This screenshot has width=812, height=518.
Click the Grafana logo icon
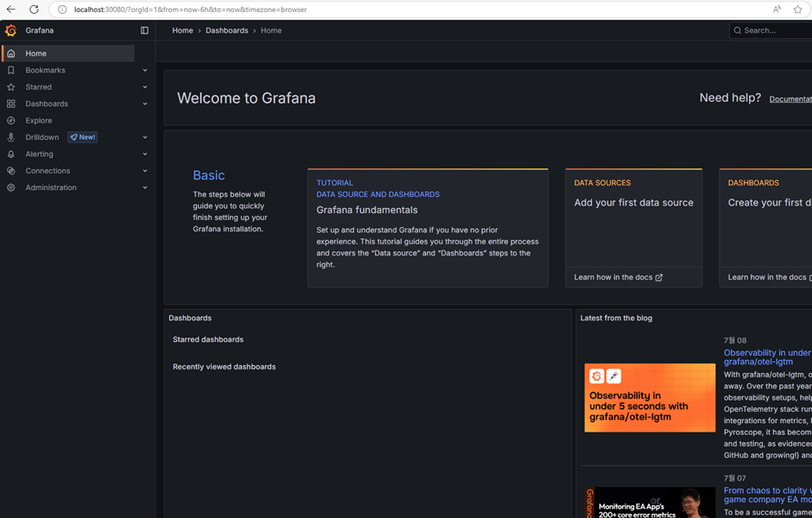[x=10, y=30]
